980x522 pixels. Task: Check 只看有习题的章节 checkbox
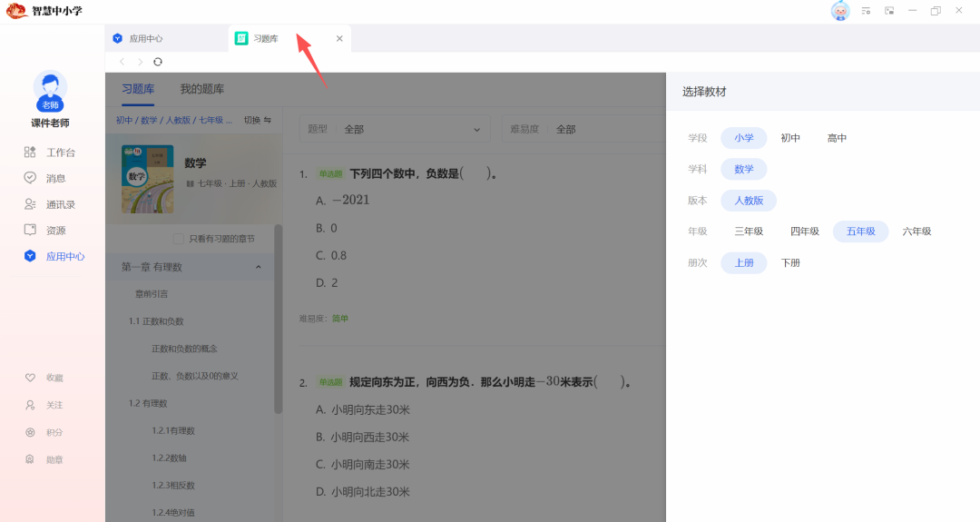(179, 239)
